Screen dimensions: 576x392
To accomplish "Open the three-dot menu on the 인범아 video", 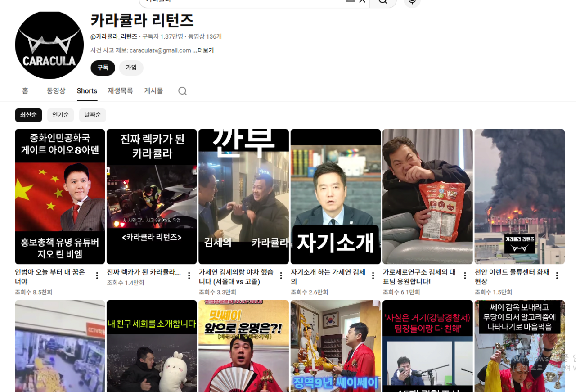I will pyautogui.click(x=97, y=275).
